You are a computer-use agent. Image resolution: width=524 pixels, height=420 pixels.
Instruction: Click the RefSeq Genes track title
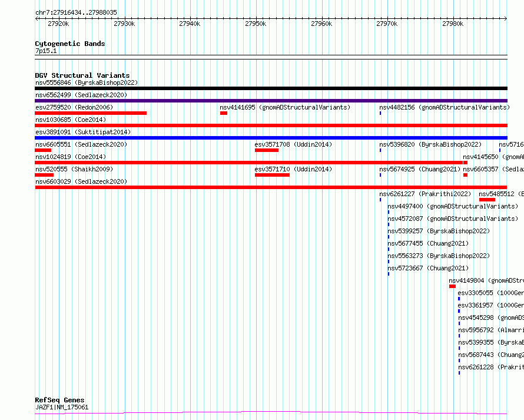tap(59, 400)
